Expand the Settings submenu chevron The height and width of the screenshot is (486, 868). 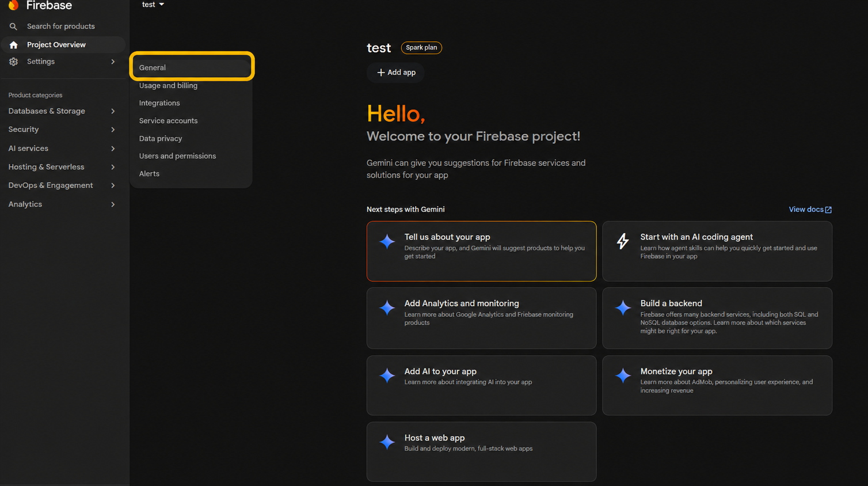click(113, 62)
